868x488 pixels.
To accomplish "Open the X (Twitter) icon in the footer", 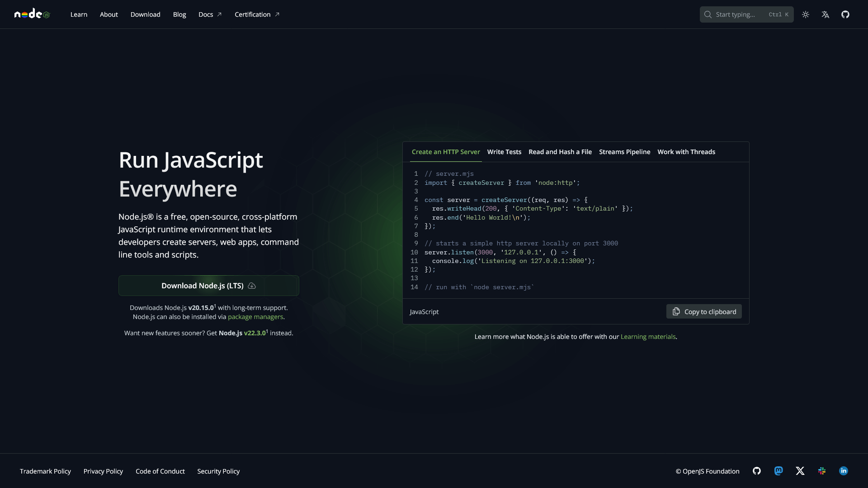I will click(x=800, y=471).
